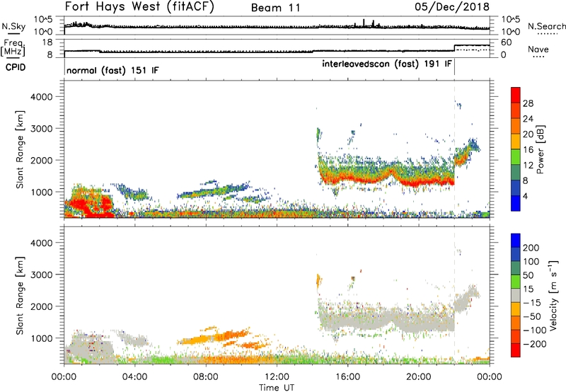Click the '-200' Velocity colorbar tick
Screen dimensions: 566x392
535,344
